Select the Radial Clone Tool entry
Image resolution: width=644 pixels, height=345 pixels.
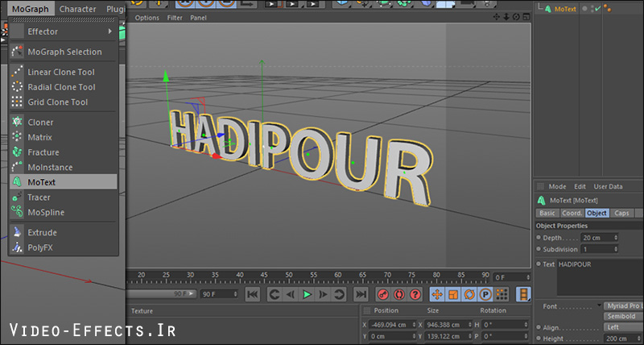pyautogui.click(x=64, y=87)
